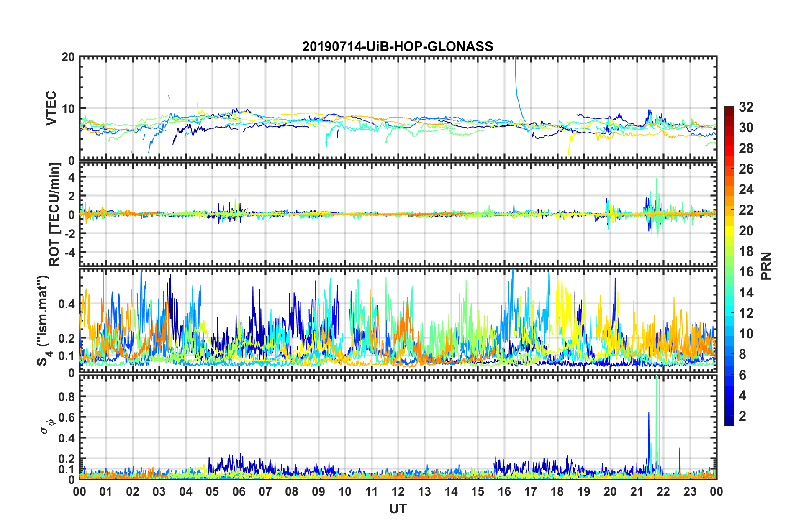Click the ROT axis tick label "4"
Viewport: 796px width, 532px height.
72,177
